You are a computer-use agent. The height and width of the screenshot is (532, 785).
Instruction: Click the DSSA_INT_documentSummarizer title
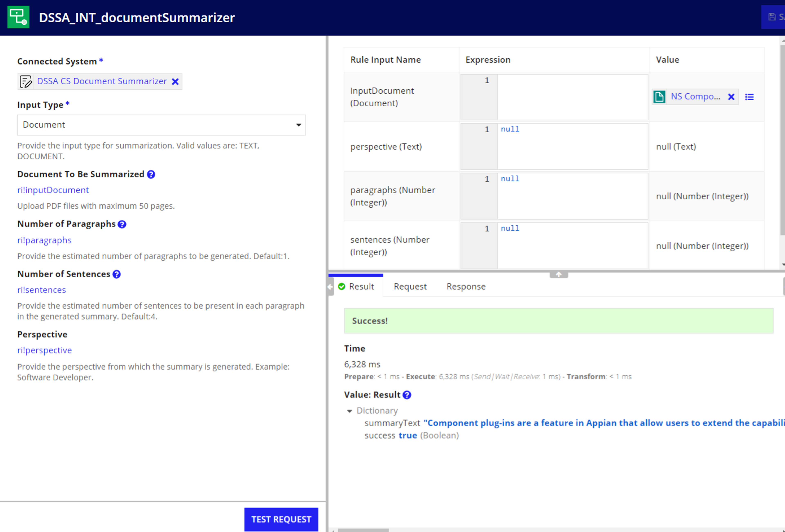point(137,18)
